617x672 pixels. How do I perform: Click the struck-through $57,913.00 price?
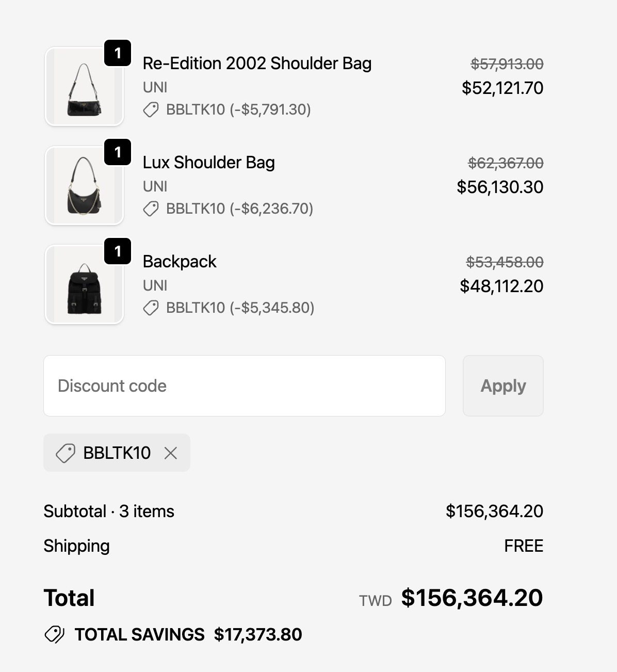tap(507, 64)
